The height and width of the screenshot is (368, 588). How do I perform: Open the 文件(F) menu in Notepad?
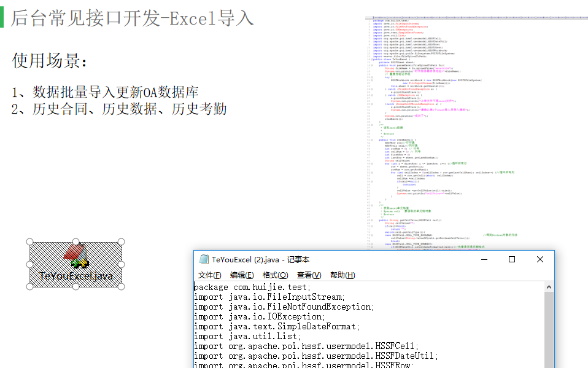pyautogui.click(x=209, y=275)
